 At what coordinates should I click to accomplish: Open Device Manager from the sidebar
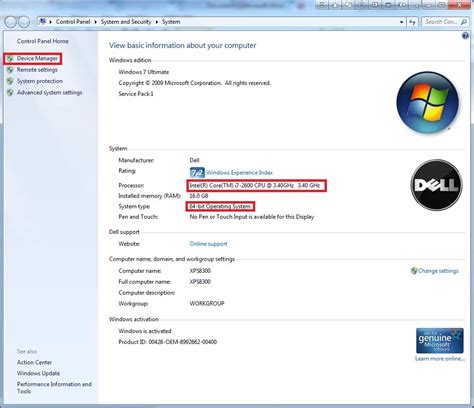click(37, 59)
